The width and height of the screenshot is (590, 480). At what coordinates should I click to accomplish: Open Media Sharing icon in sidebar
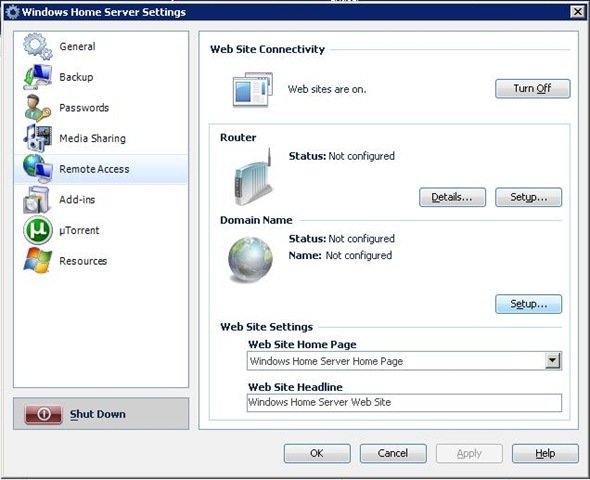pyautogui.click(x=37, y=138)
